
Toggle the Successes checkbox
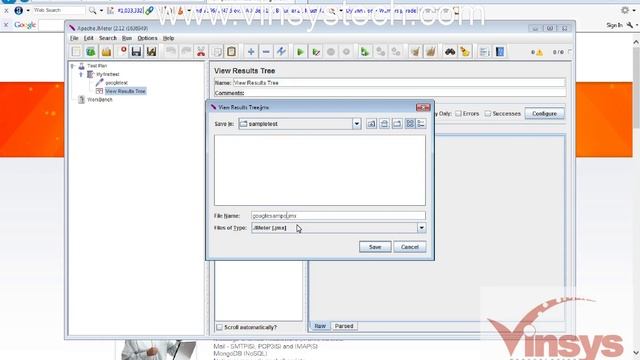click(x=488, y=113)
